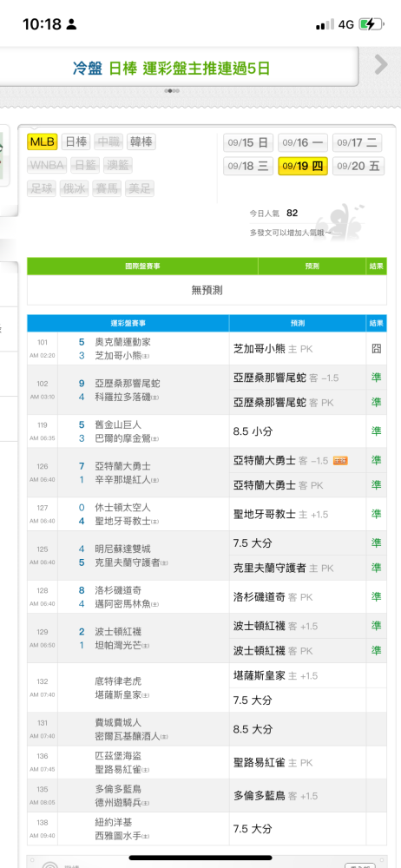
Task: Open the 紐約洋基 team link
Action: (x=114, y=823)
